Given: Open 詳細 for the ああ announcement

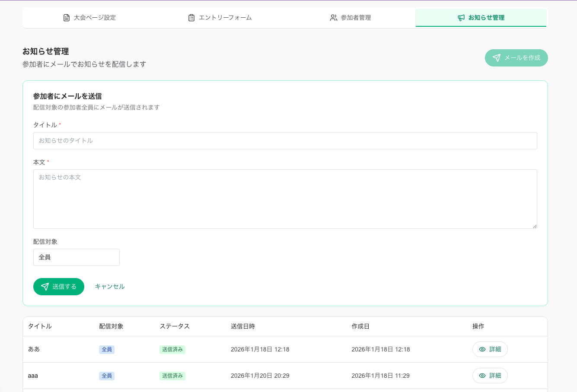Looking at the screenshot, I should coord(490,349).
